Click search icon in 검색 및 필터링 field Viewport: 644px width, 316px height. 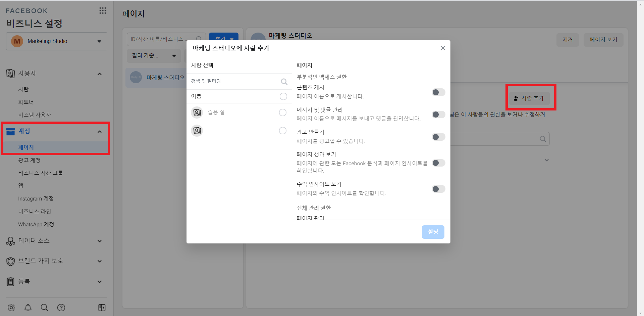(x=284, y=82)
